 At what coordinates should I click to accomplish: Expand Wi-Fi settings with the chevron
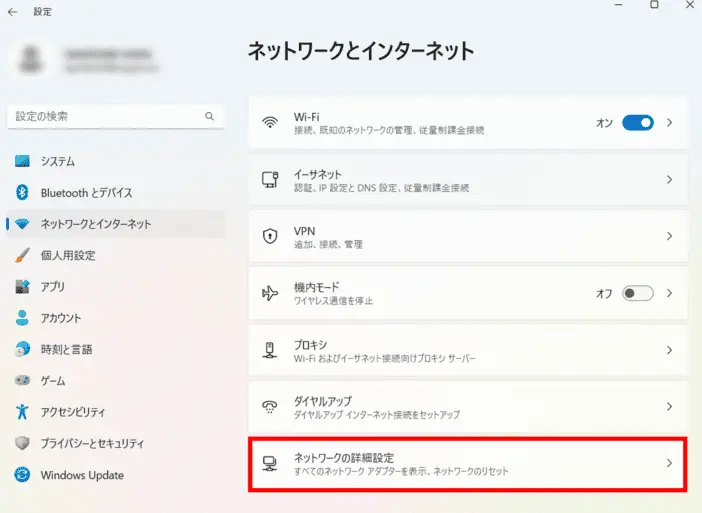(x=669, y=123)
